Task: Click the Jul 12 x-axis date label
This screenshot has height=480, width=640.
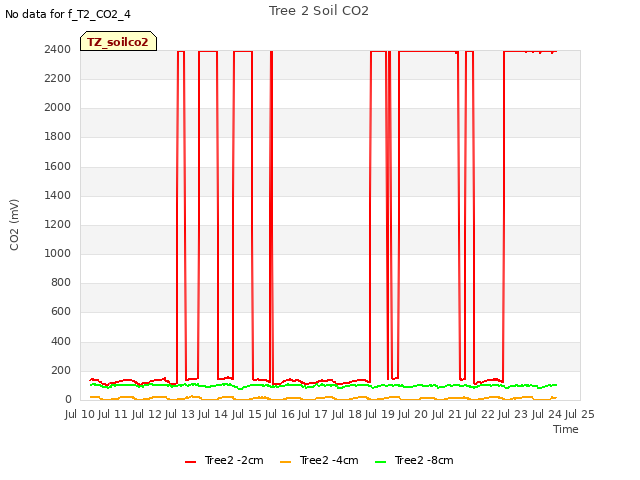Action: click(x=147, y=414)
